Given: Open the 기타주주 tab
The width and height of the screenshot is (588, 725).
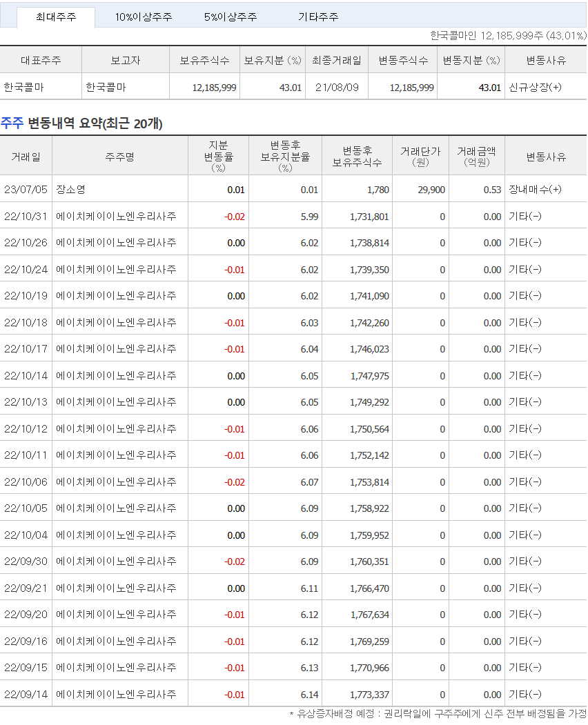Looking at the screenshot, I should [x=318, y=17].
